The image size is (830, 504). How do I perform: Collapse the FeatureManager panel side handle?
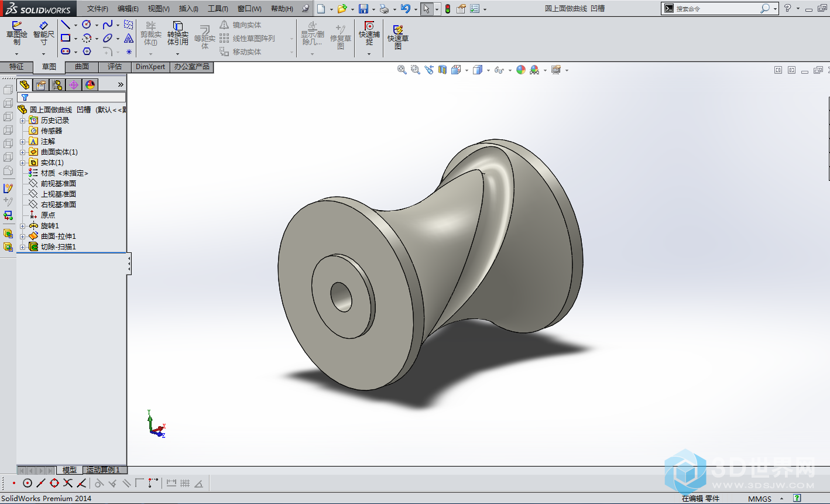[x=129, y=263]
